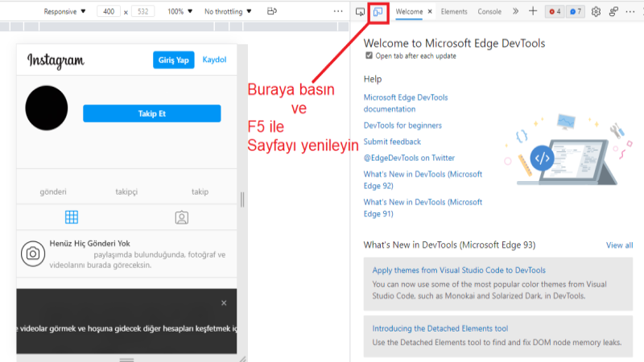Open the blue issues counter badge
The image size is (644, 362).
pos(576,12)
